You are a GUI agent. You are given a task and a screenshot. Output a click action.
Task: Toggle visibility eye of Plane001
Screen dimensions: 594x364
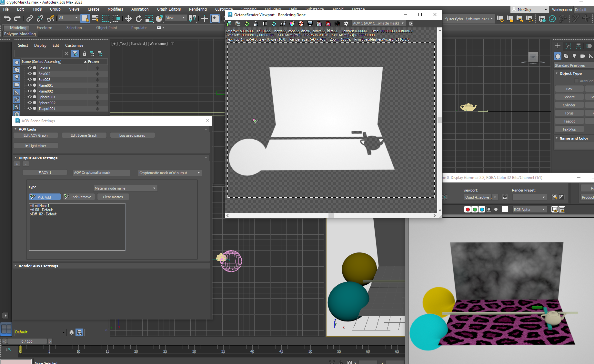[29, 85]
